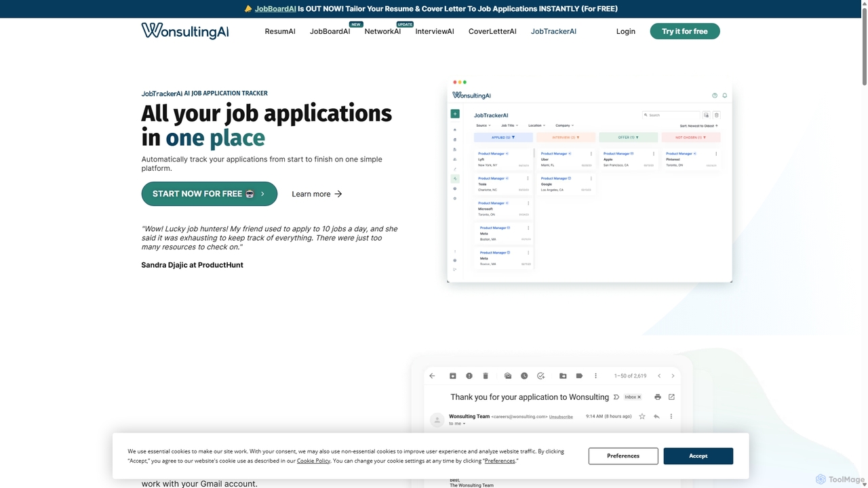
Task: Open the notification bell in app preview
Action: tap(724, 96)
